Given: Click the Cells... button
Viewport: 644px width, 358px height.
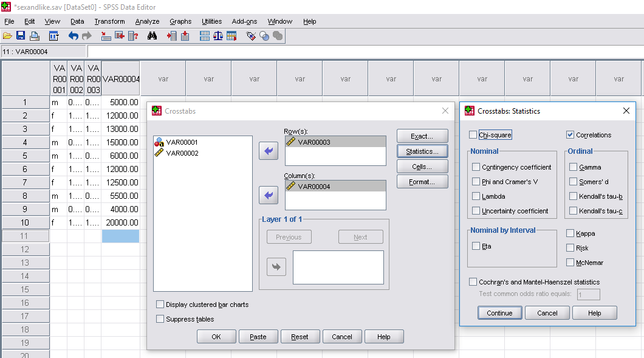Looking at the screenshot, I should tap(422, 167).
